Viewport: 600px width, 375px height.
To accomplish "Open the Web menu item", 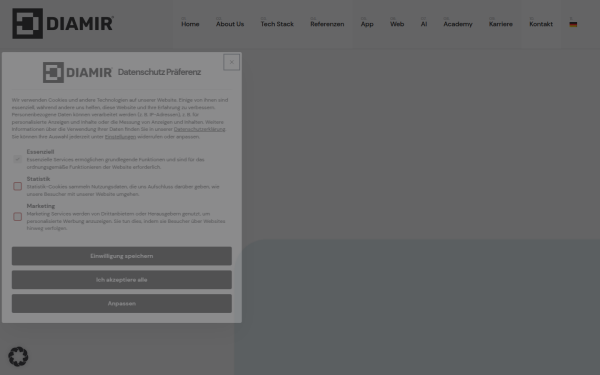I will pos(397,24).
